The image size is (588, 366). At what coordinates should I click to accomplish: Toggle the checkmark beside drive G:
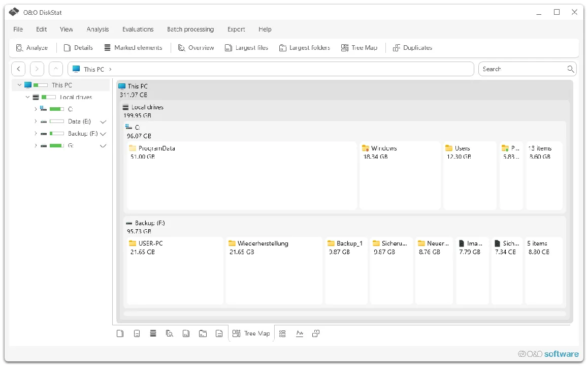click(103, 146)
